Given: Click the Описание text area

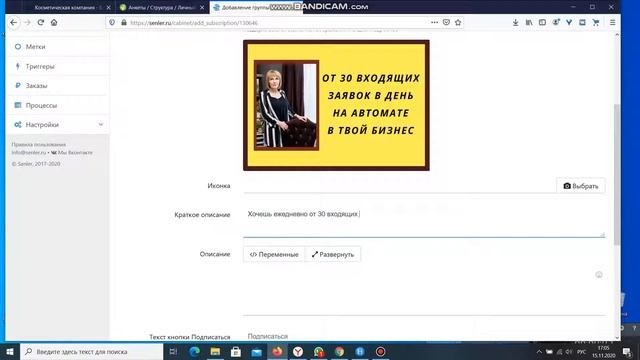Looking at the screenshot, I should [424, 289].
